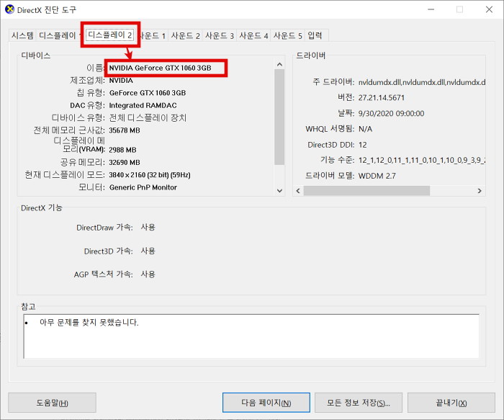Click driver panel scroll left arrow
The image size is (504, 420).
(x=298, y=191)
